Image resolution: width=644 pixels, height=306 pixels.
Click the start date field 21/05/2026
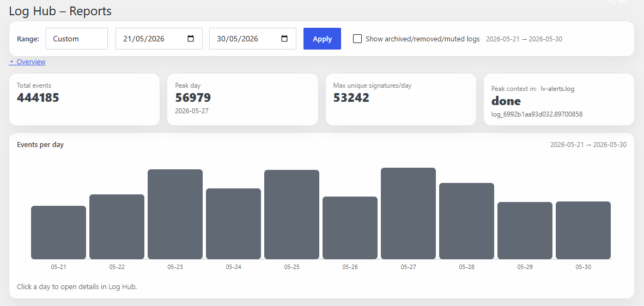coord(159,39)
